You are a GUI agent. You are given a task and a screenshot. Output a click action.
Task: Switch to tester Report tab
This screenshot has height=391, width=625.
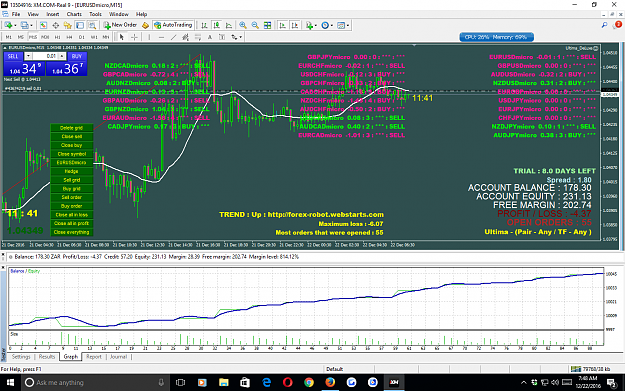94,357
